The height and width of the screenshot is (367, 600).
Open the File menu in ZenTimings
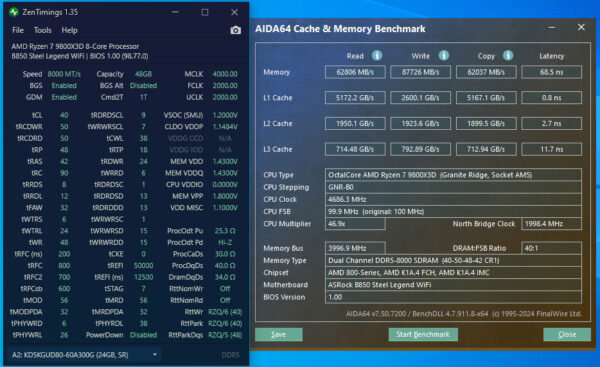(x=18, y=30)
